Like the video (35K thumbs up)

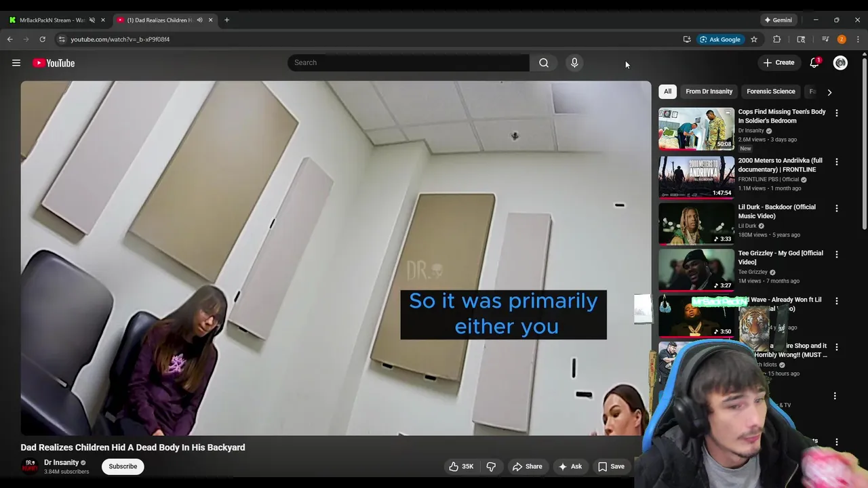point(461,466)
